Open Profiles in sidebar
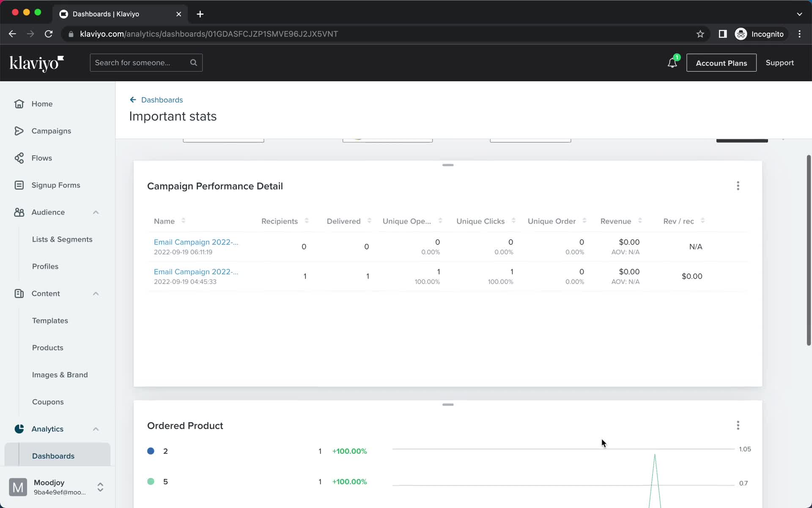Viewport: 812px width, 508px height. (x=45, y=266)
